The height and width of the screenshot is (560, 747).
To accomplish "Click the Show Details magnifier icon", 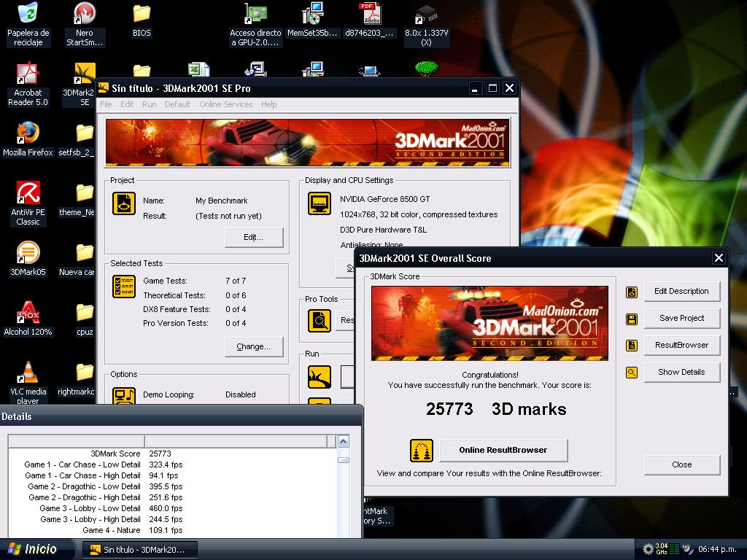I will tap(632, 373).
